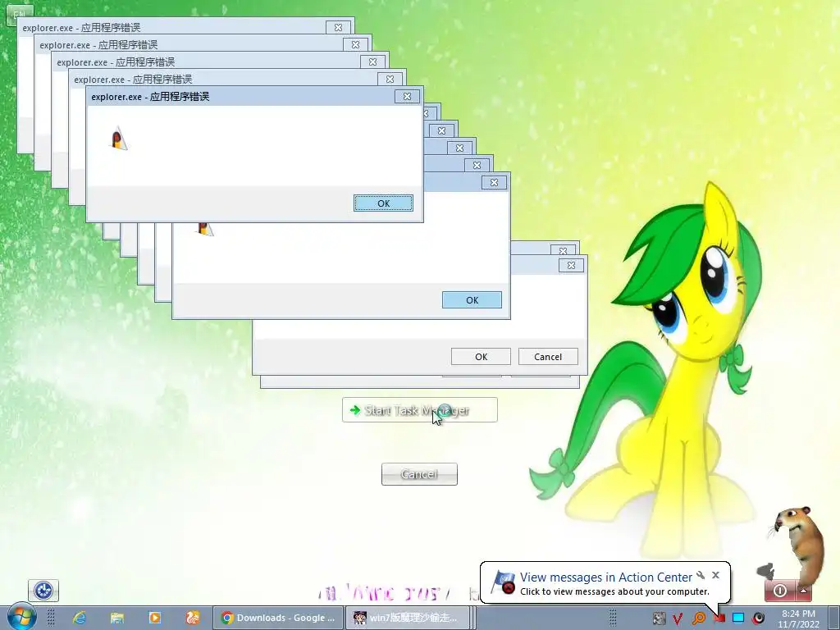This screenshot has width=840, height=630.
Task: Open the wrench icon in Action Center balloon
Action: 701,575
